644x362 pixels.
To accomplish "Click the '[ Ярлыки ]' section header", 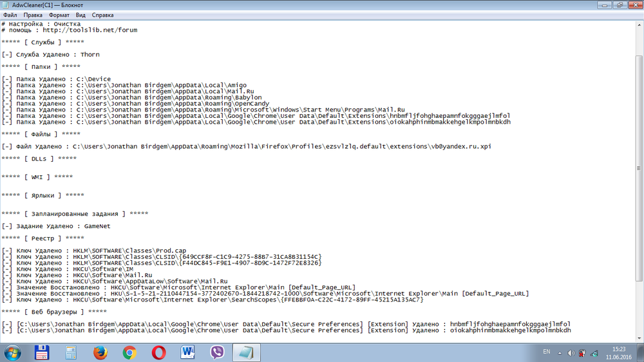I will tap(43, 196).
